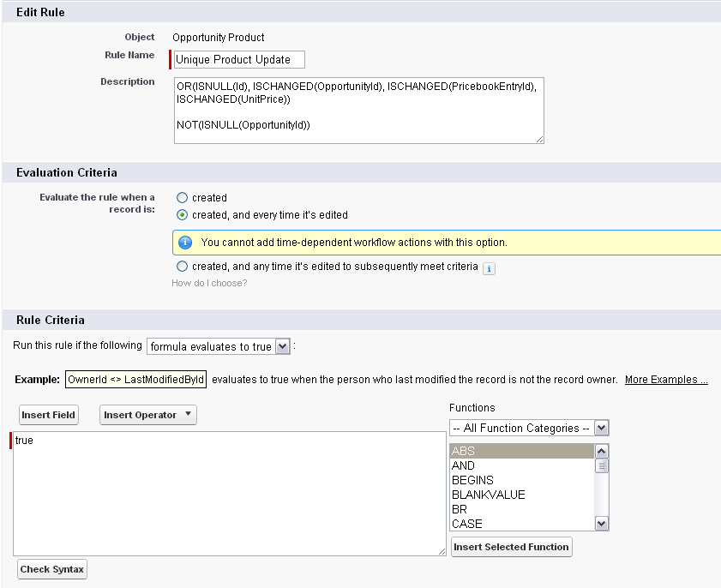Click the info icon in the yellow warning banner

[185, 244]
